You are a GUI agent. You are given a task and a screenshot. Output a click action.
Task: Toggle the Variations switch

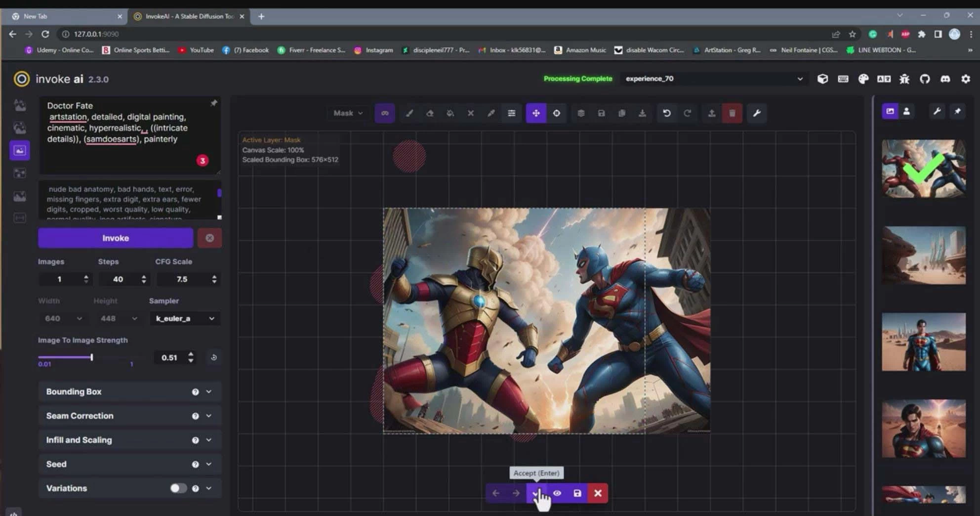coord(178,488)
